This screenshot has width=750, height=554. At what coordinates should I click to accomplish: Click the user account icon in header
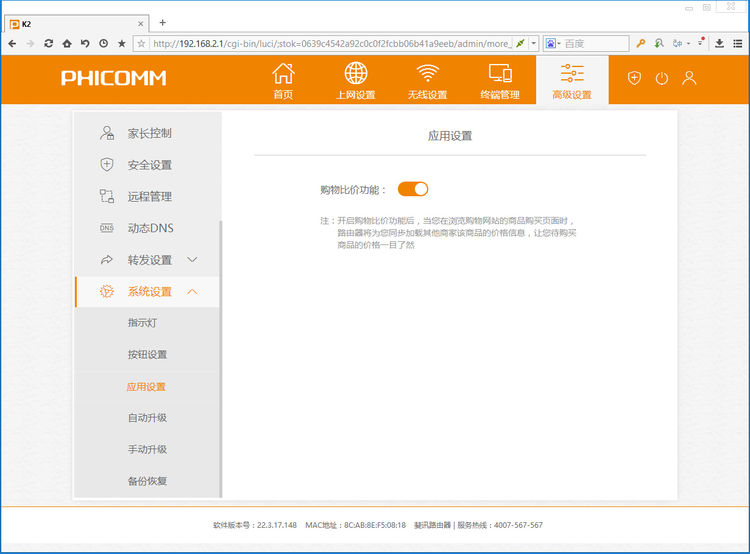tap(689, 78)
